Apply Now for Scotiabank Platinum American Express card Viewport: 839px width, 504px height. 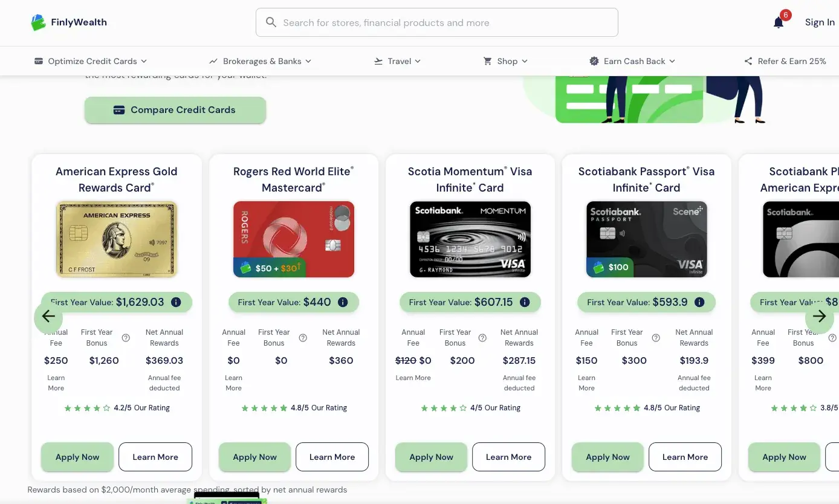click(784, 457)
